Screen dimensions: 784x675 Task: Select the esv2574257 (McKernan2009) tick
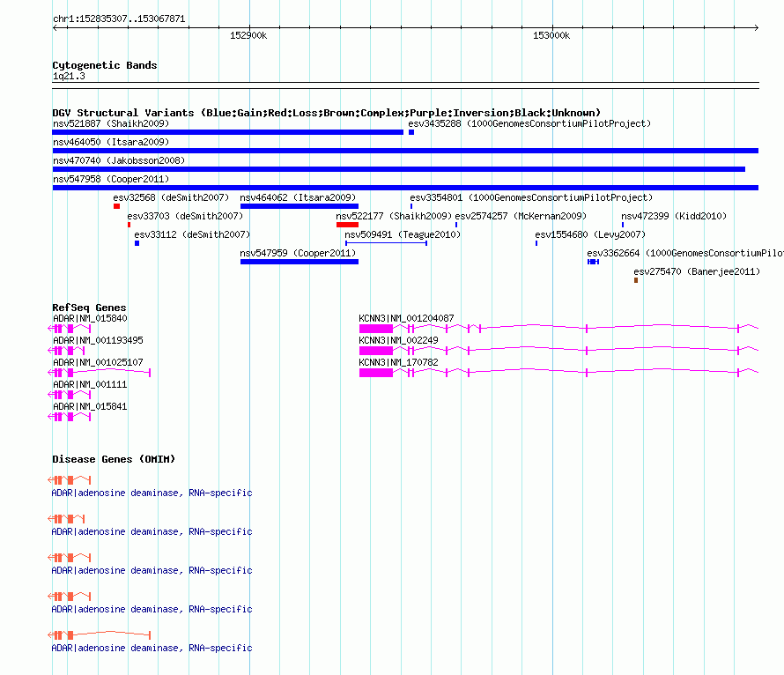click(x=456, y=225)
